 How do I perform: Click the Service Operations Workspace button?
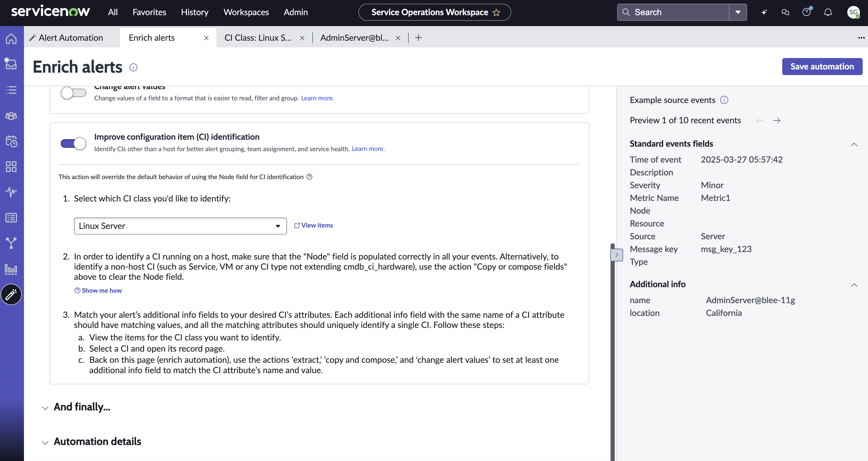tap(435, 13)
